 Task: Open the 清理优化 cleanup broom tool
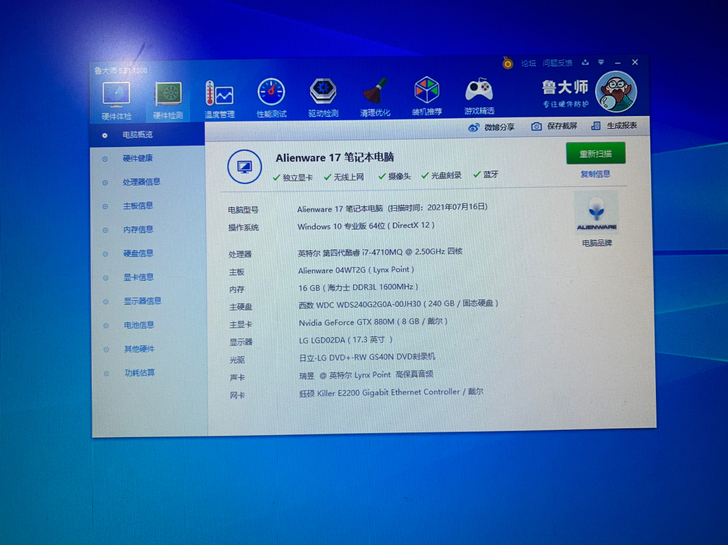[375, 96]
